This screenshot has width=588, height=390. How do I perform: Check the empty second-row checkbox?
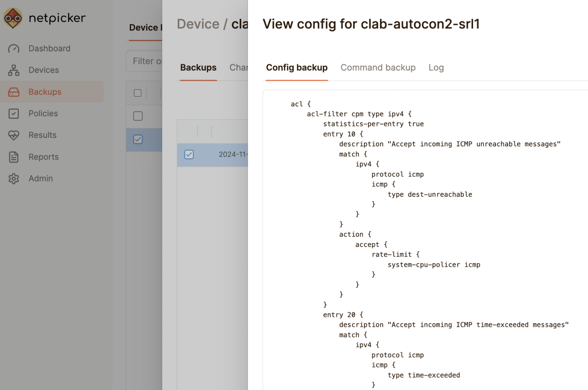[x=138, y=116]
